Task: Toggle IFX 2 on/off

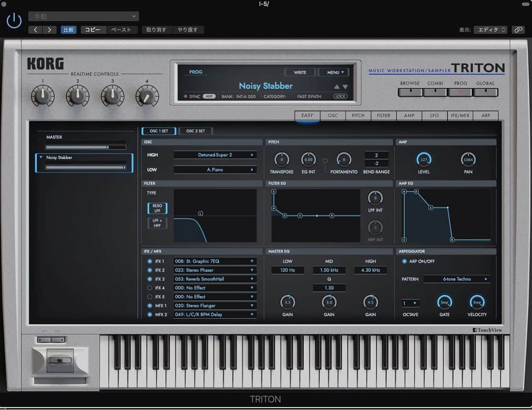Action: (x=150, y=270)
